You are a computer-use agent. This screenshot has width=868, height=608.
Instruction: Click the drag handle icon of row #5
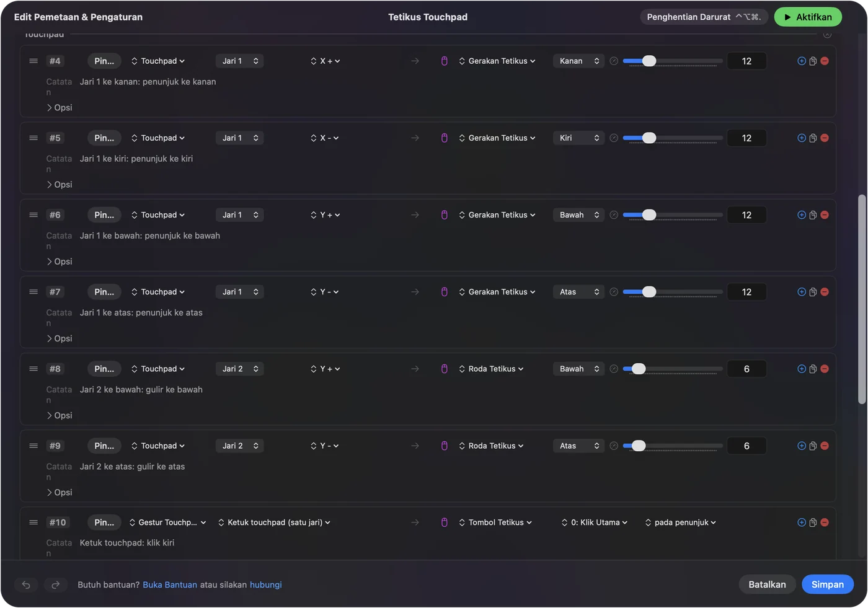point(33,138)
